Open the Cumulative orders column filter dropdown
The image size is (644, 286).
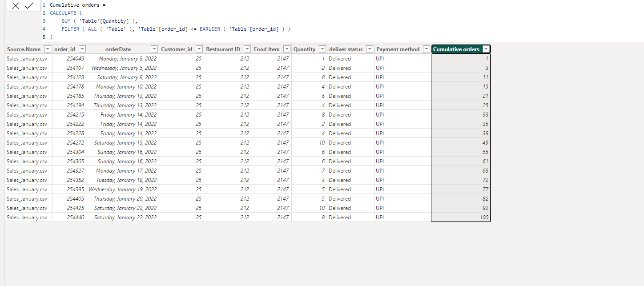tap(486, 49)
